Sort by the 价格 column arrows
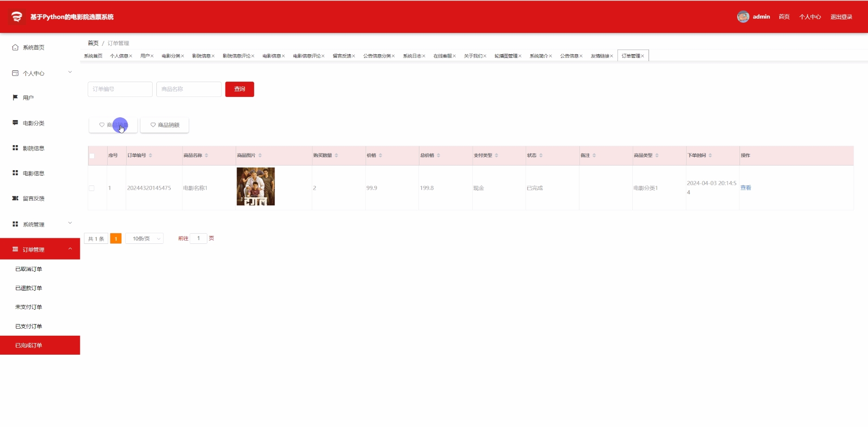Viewport: 868px width, 427px height. pyautogui.click(x=380, y=155)
